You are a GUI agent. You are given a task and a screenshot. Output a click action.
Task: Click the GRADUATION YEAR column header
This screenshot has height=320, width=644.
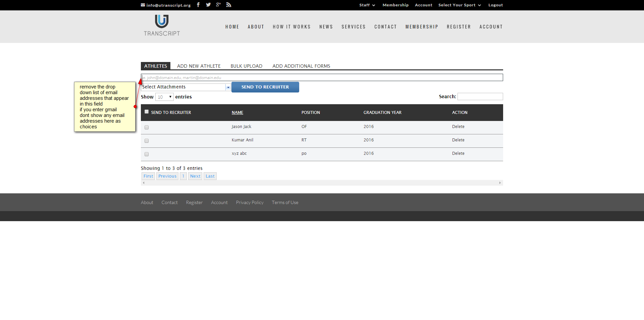point(382,113)
